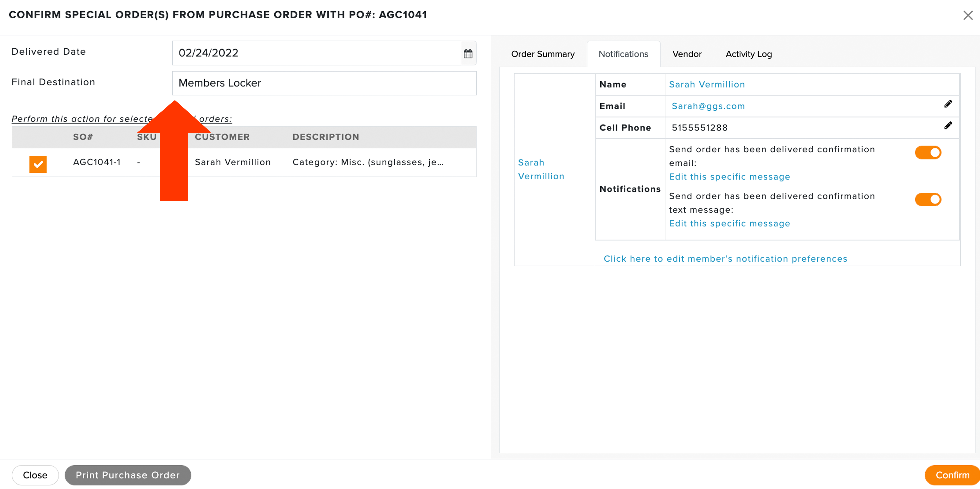Open Sarah Vermillion link in left column
This screenshot has height=489, width=980.
click(541, 169)
